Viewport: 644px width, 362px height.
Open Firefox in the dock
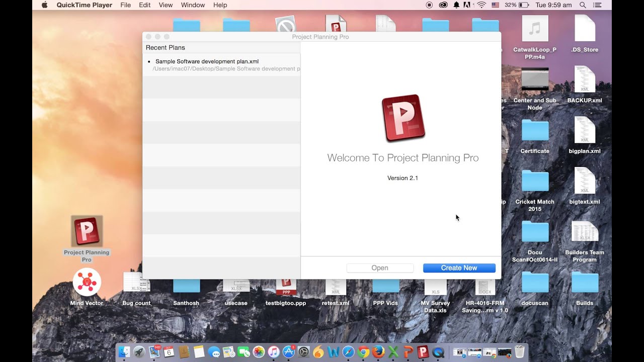pyautogui.click(x=378, y=352)
